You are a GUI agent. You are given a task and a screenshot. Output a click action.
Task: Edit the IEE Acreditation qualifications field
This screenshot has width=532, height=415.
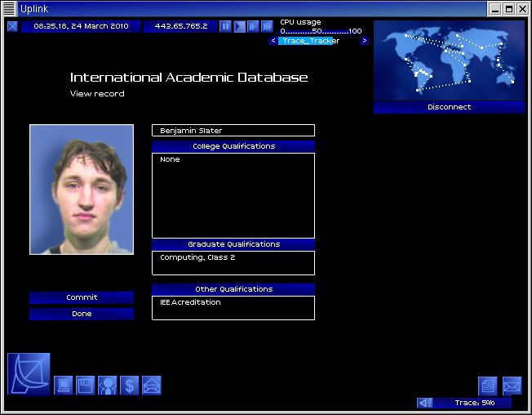[x=233, y=308]
